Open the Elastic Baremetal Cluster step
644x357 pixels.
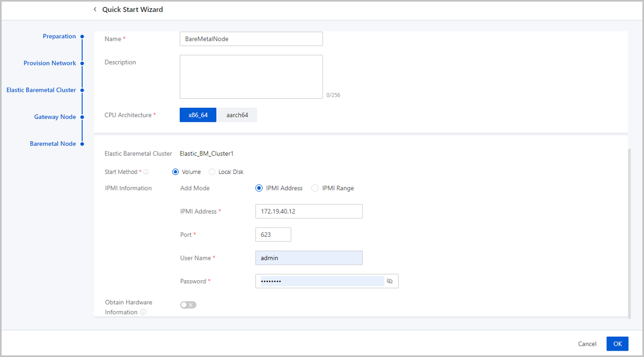(41, 90)
